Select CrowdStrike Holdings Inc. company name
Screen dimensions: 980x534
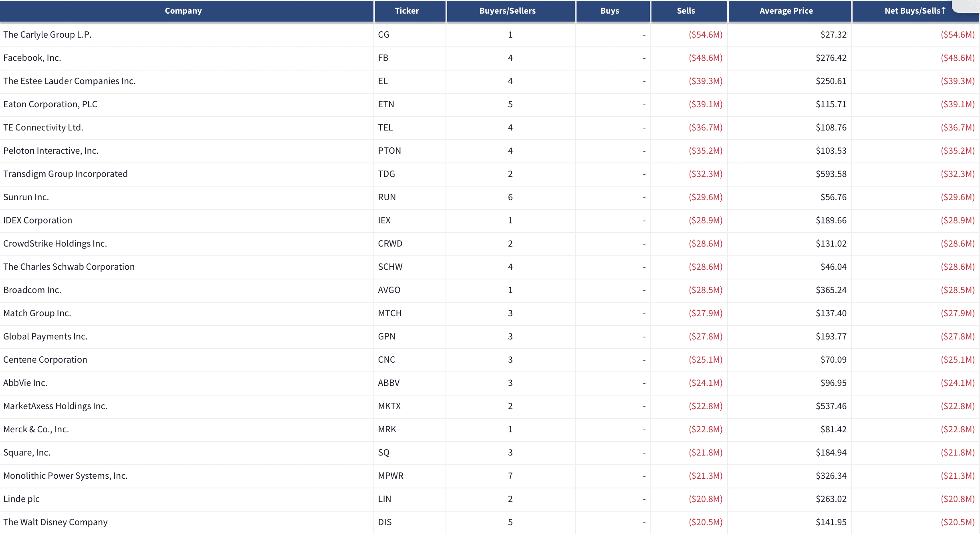point(55,243)
